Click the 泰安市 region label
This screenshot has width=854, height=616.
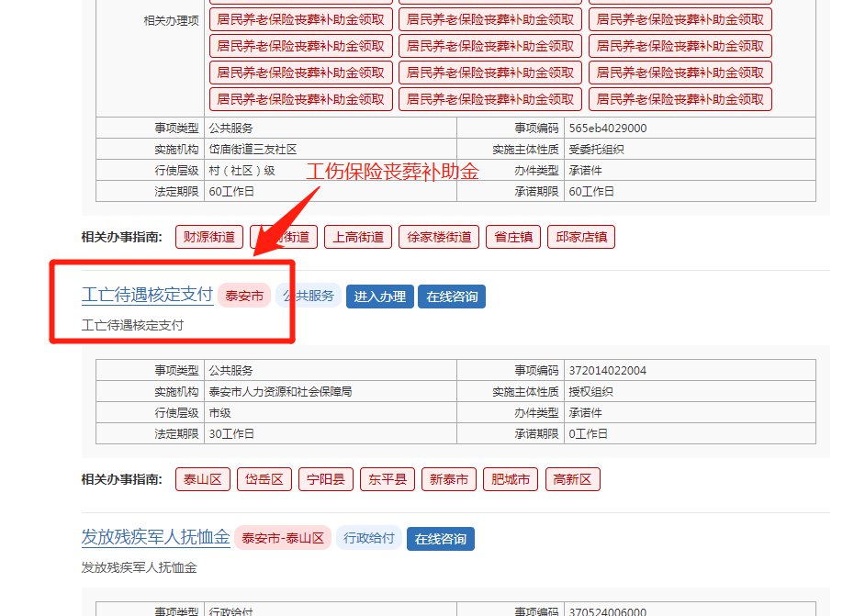coord(244,296)
